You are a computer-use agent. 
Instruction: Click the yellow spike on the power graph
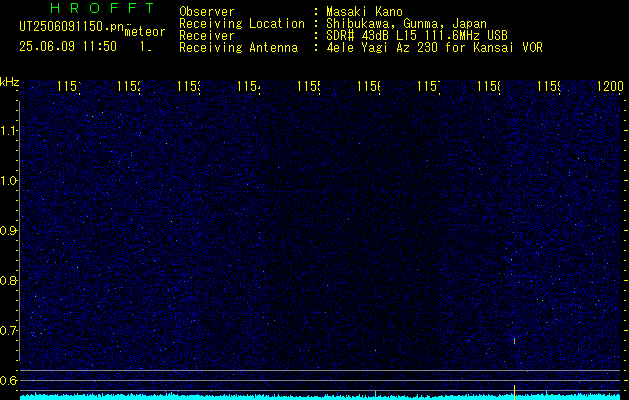point(514,391)
